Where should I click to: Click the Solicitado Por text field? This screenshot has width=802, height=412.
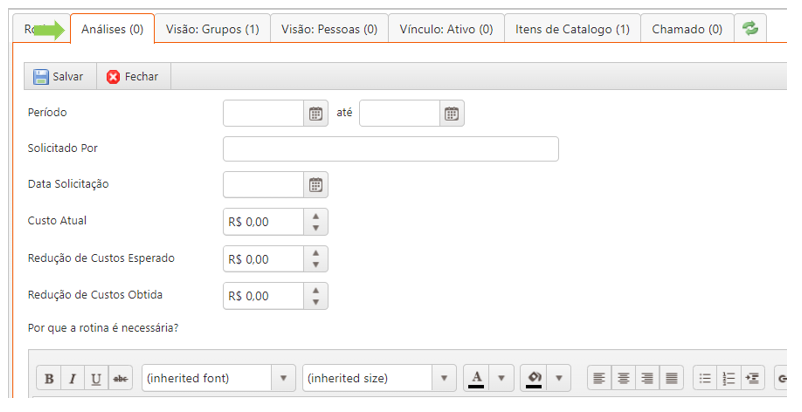click(x=390, y=149)
